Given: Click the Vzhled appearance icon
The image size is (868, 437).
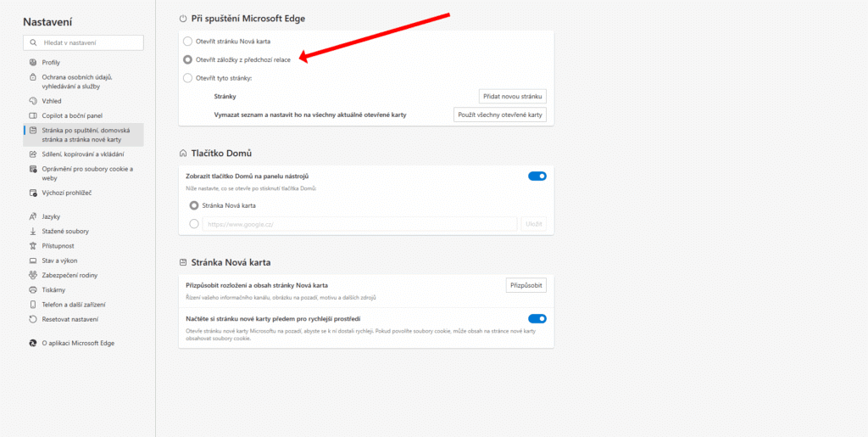Looking at the screenshot, I should point(31,101).
